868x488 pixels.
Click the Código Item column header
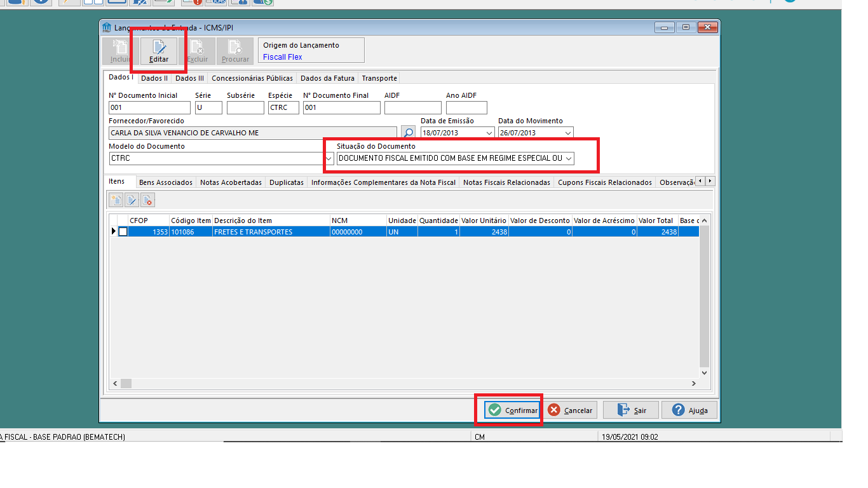pyautogui.click(x=191, y=220)
